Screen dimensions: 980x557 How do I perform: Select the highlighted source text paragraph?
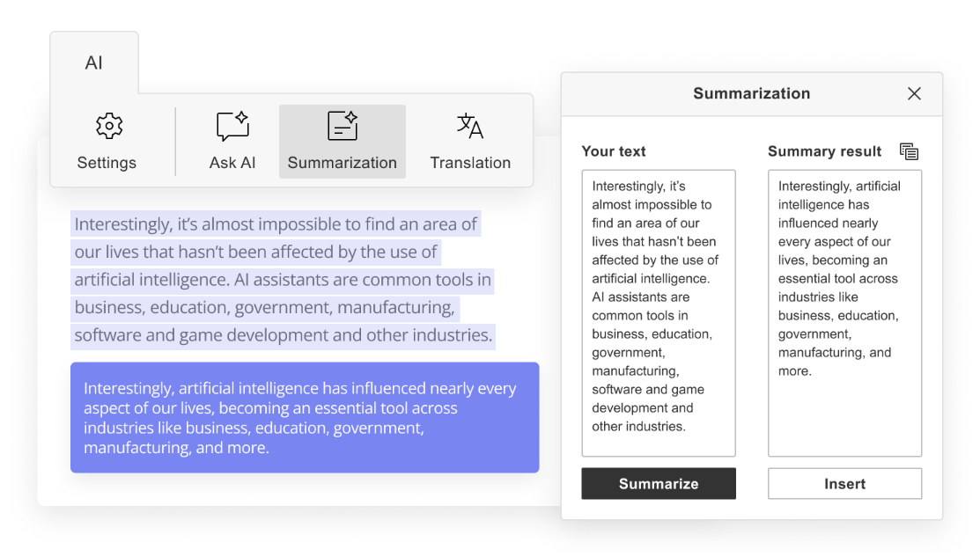(x=282, y=279)
